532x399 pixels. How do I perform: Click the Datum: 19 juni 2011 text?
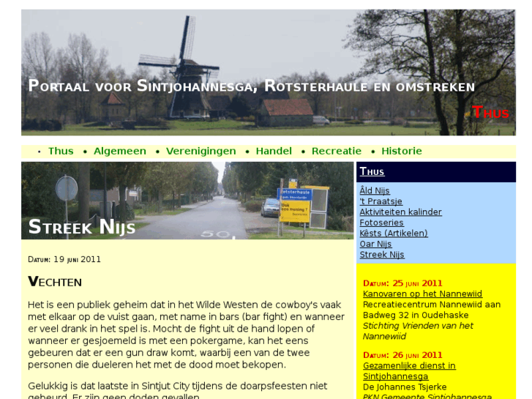point(64,259)
